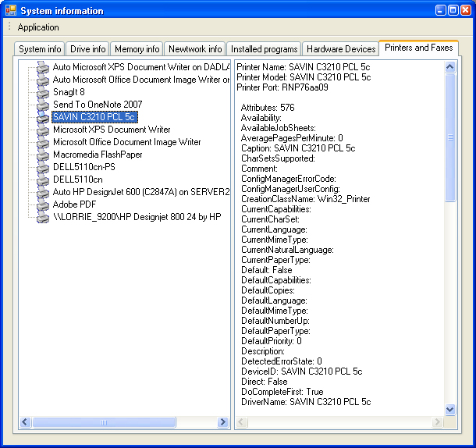This screenshot has width=476, height=448.
Task: Click the Printer Model: SAVIN C3210 line
Action: (x=304, y=77)
